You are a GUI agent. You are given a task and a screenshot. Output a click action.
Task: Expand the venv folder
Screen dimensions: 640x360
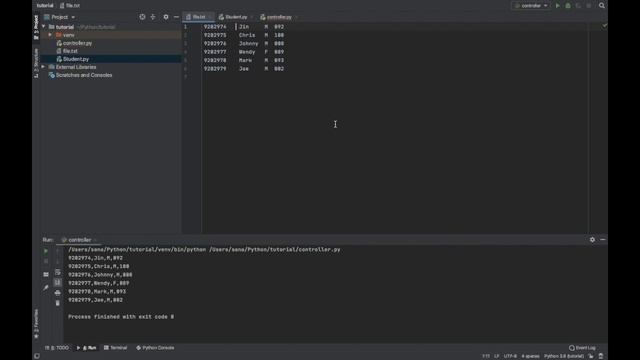click(x=50, y=35)
